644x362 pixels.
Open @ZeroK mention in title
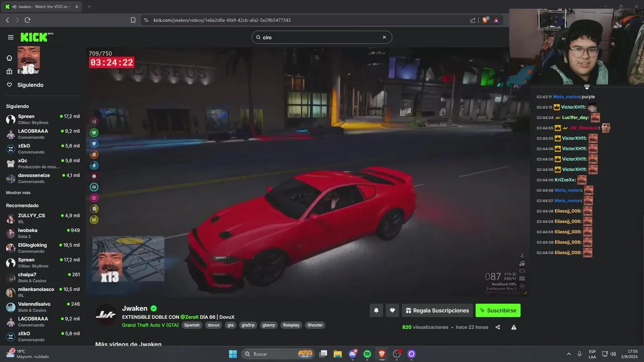[190, 317]
